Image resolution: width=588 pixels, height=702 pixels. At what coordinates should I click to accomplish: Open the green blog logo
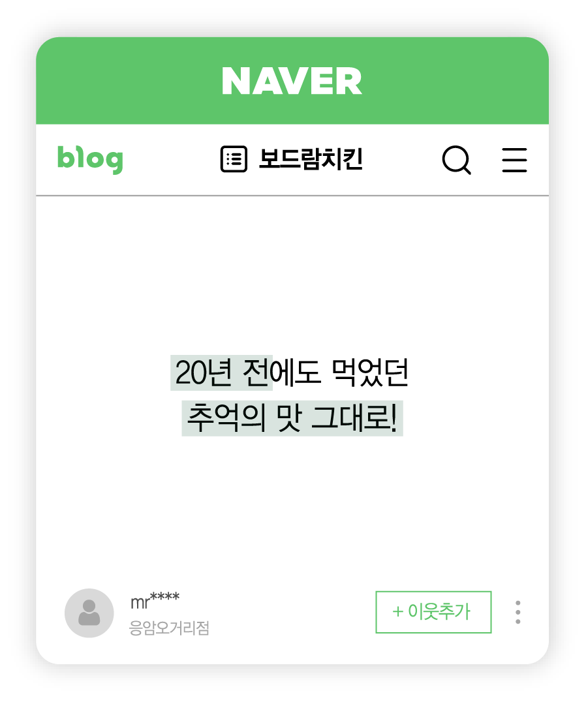point(90,159)
